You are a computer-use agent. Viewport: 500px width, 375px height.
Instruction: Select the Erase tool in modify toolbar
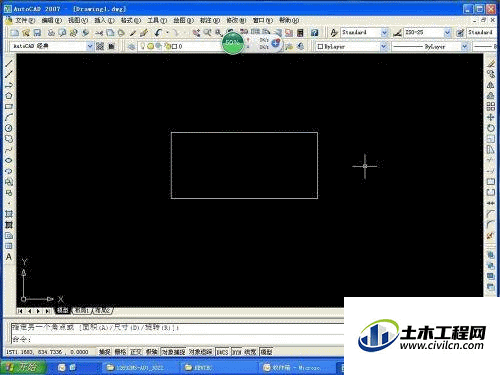click(x=490, y=63)
